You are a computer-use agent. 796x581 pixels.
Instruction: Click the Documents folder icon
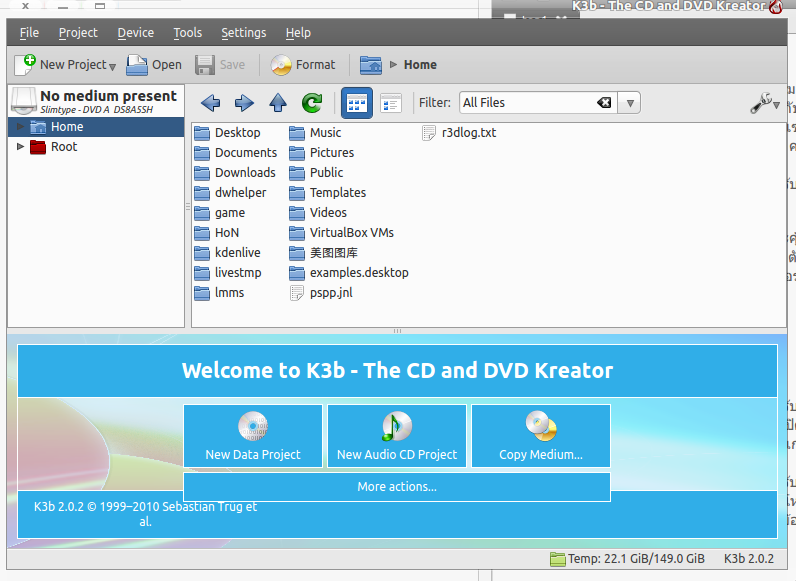click(x=202, y=153)
